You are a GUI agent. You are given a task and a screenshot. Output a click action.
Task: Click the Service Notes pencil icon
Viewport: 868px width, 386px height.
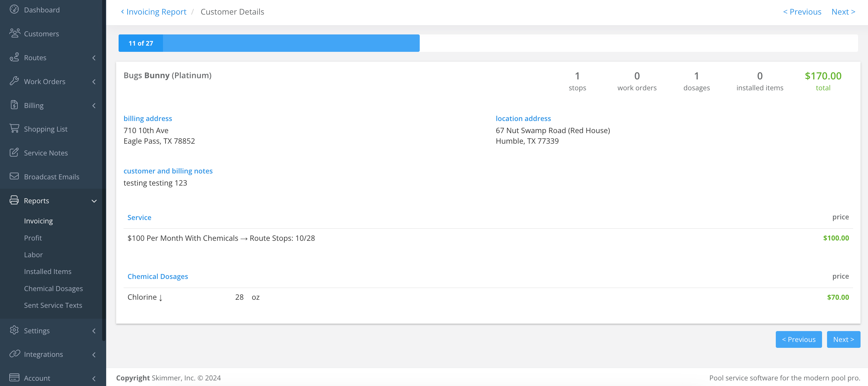14,152
